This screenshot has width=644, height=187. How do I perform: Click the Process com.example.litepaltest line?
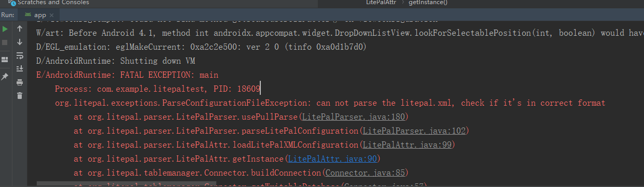[x=158, y=89]
